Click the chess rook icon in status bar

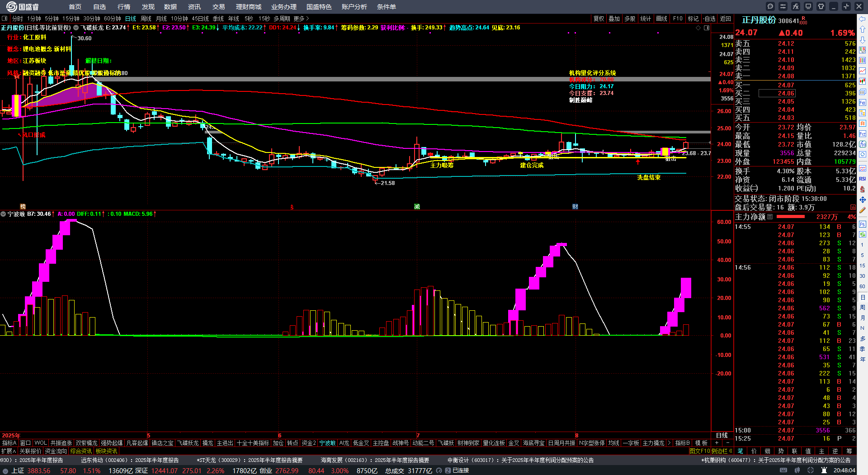pos(824,470)
